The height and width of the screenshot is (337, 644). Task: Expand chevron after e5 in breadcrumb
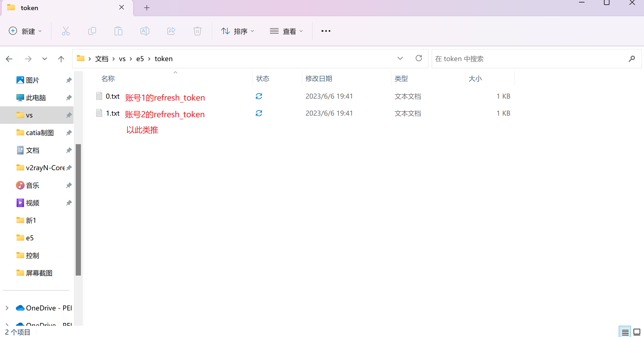[149, 59]
